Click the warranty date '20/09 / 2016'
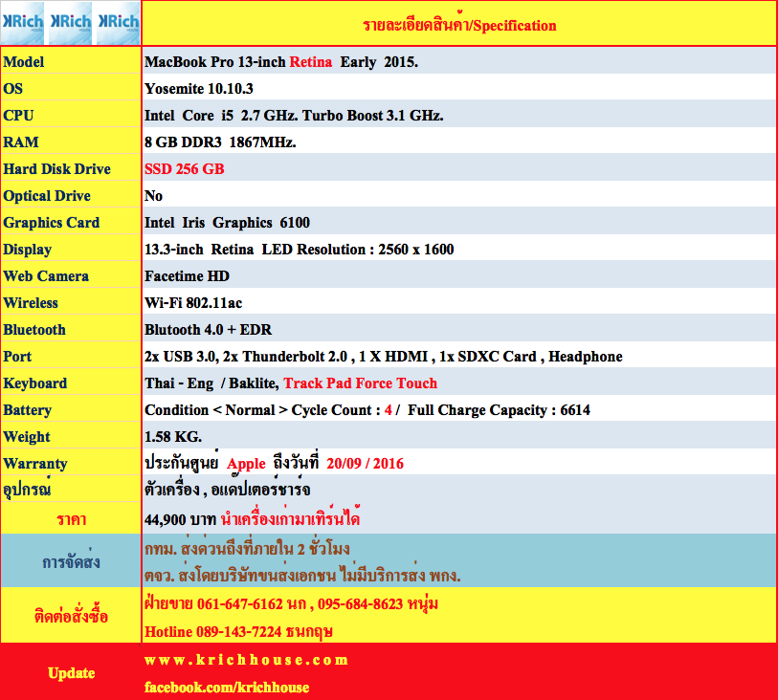Image resolution: width=778 pixels, height=700 pixels. pyautogui.click(x=366, y=464)
